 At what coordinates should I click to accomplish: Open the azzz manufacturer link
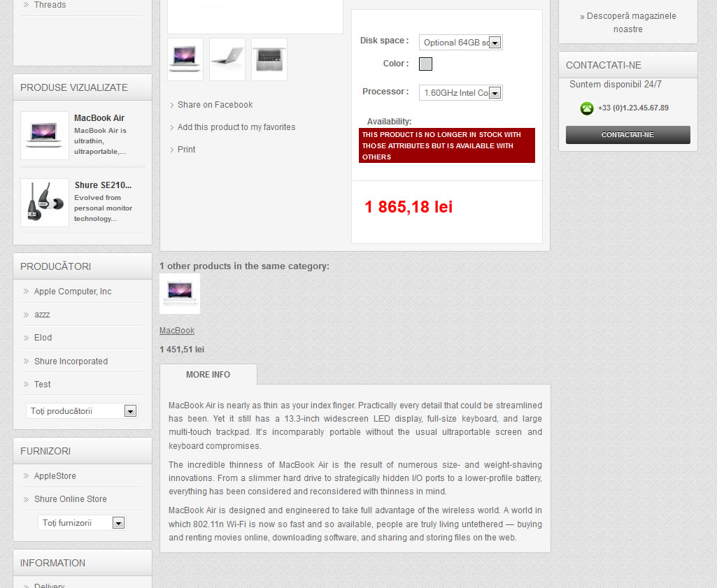tap(42, 315)
